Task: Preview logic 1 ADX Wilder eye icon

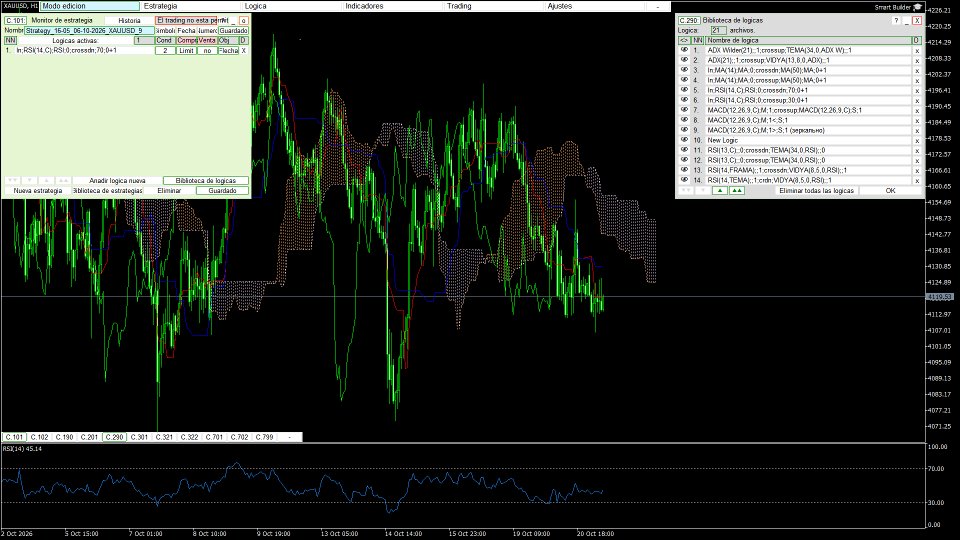Action: [684, 50]
